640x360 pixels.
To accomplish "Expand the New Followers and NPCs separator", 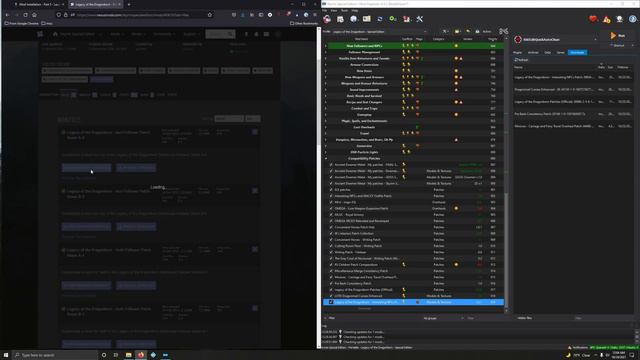I will click(x=326, y=46).
